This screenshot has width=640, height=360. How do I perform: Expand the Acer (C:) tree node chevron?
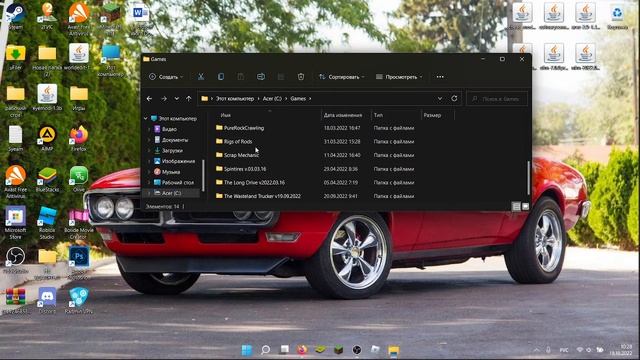[x=149, y=193]
